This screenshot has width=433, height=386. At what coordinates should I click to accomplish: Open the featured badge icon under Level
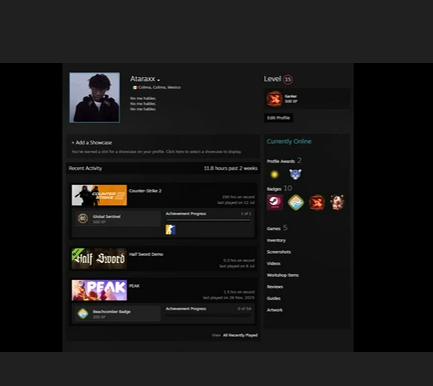[274, 99]
